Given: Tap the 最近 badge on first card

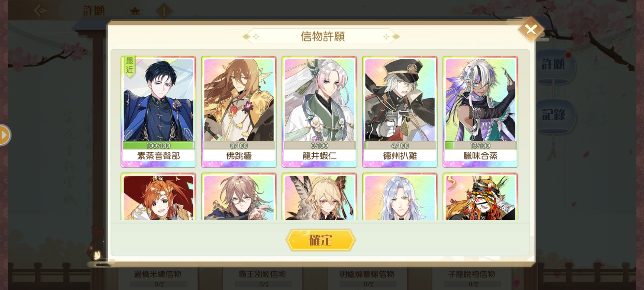Looking at the screenshot, I should click(130, 66).
